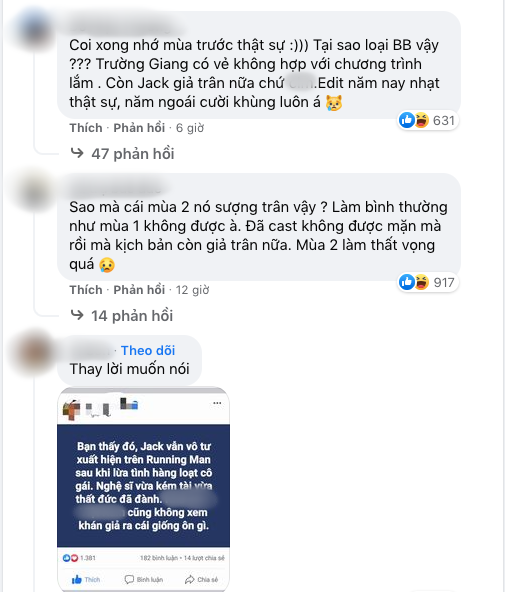Click the Chia sẻ share arrow icon
This screenshot has height=592, width=505.
[189, 579]
